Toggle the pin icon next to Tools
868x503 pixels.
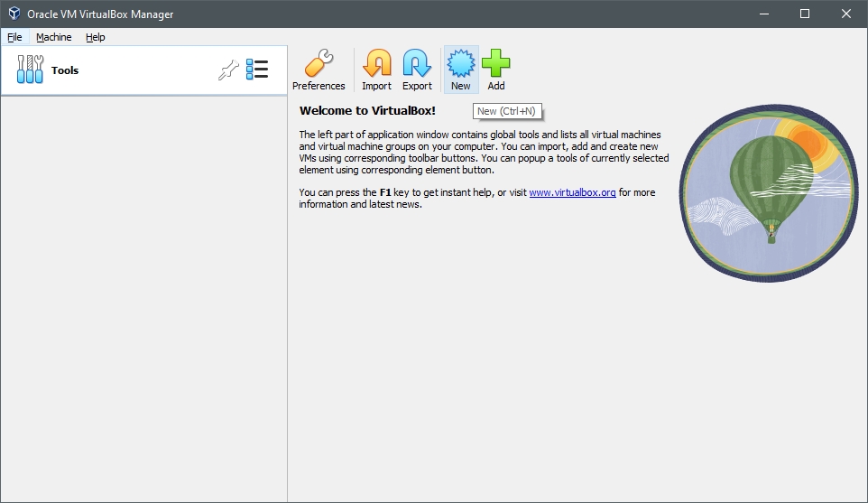228,70
